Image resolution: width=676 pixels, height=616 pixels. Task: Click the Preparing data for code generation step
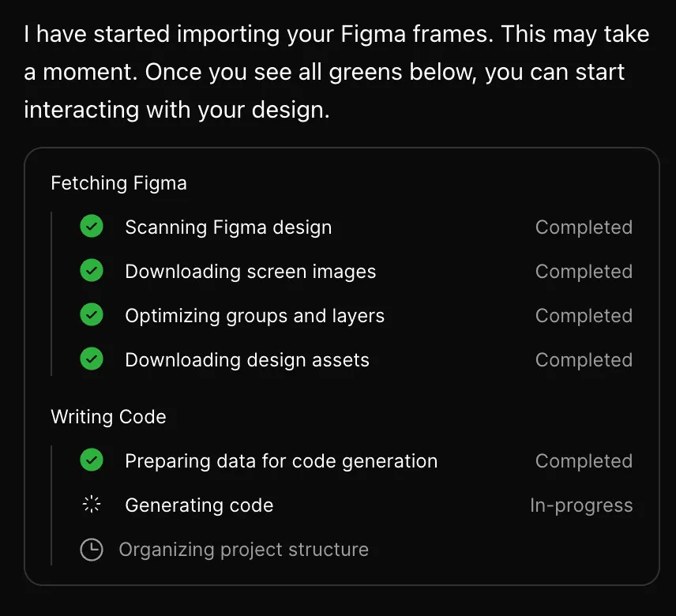point(281,460)
